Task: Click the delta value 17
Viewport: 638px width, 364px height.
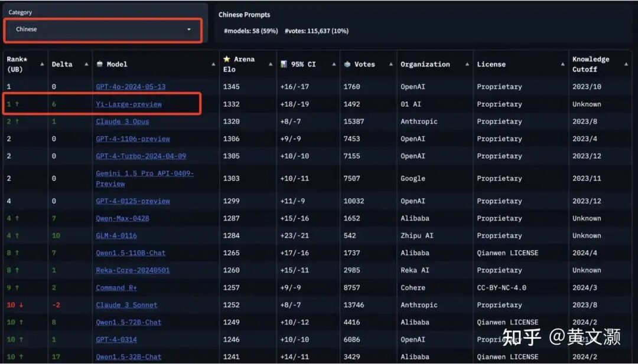Action: 56,357
